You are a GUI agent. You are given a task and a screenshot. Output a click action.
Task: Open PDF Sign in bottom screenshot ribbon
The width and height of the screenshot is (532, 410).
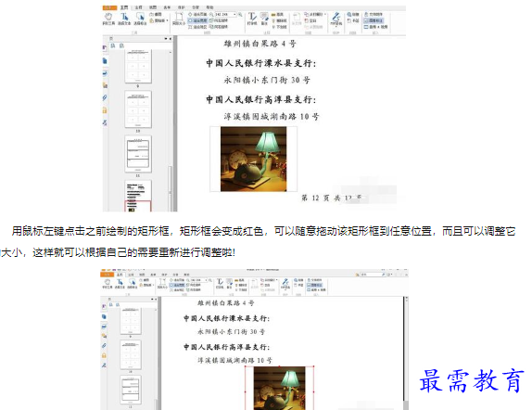click(x=285, y=284)
